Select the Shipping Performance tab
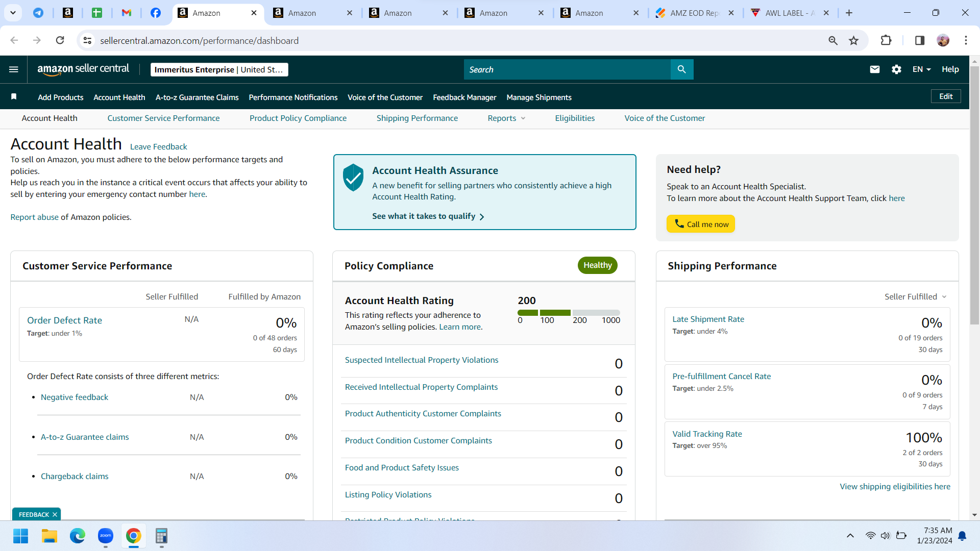This screenshot has width=980, height=551. coord(417,118)
